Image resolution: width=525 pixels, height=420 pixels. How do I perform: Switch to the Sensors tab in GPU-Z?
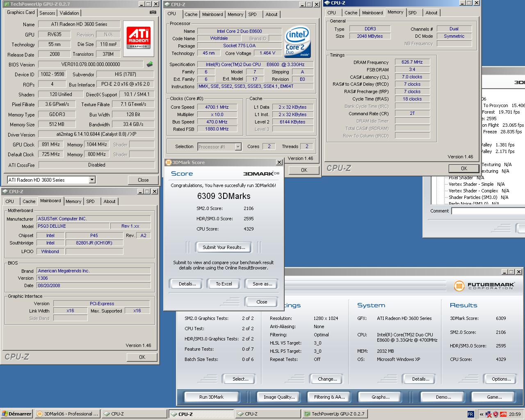[x=47, y=13]
